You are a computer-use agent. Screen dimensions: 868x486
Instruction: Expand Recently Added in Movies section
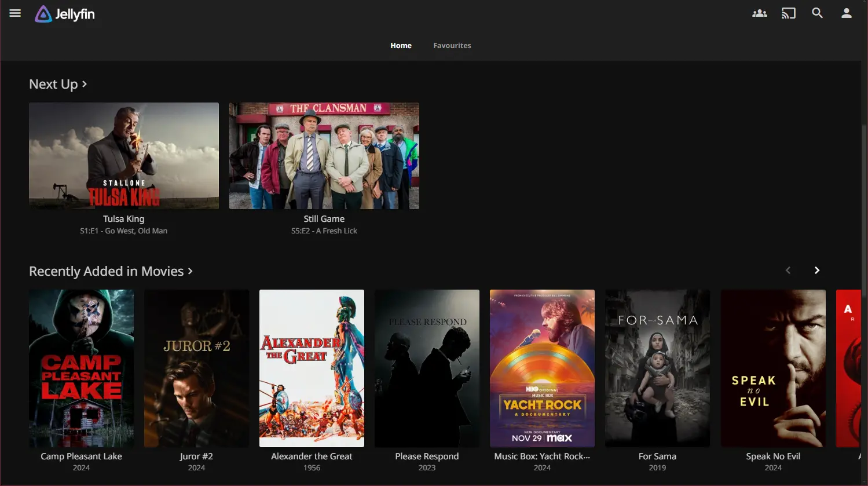tap(111, 271)
